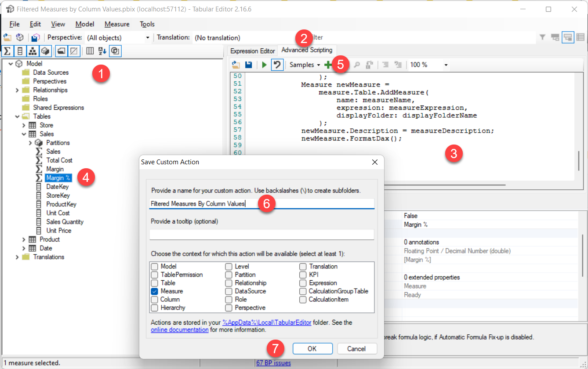Toggle display of measures with the sigma icon
This screenshot has height=369, width=588.
7,51
